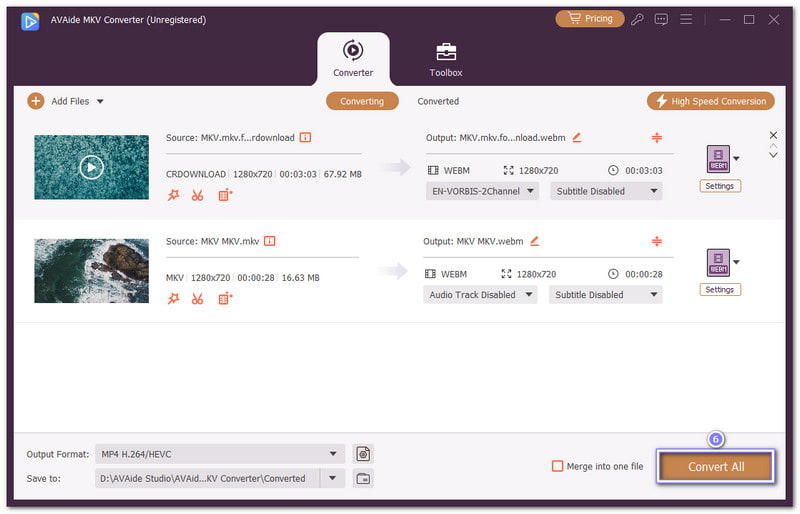Click the Convert All button
The width and height of the screenshot is (800, 514).
tap(715, 467)
